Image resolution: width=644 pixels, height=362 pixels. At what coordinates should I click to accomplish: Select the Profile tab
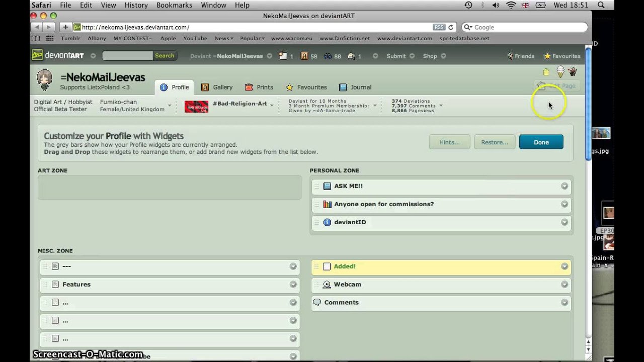(x=175, y=87)
